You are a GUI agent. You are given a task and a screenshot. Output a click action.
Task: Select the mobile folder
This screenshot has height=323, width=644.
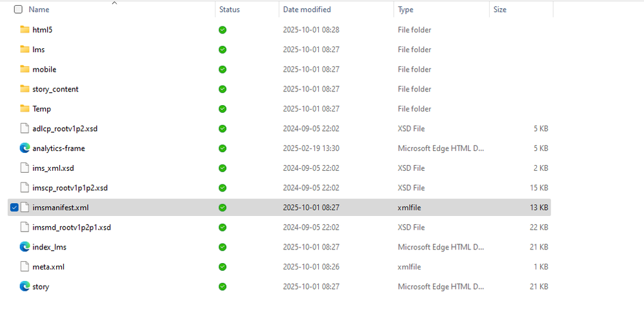pyautogui.click(x=44, y=70)
